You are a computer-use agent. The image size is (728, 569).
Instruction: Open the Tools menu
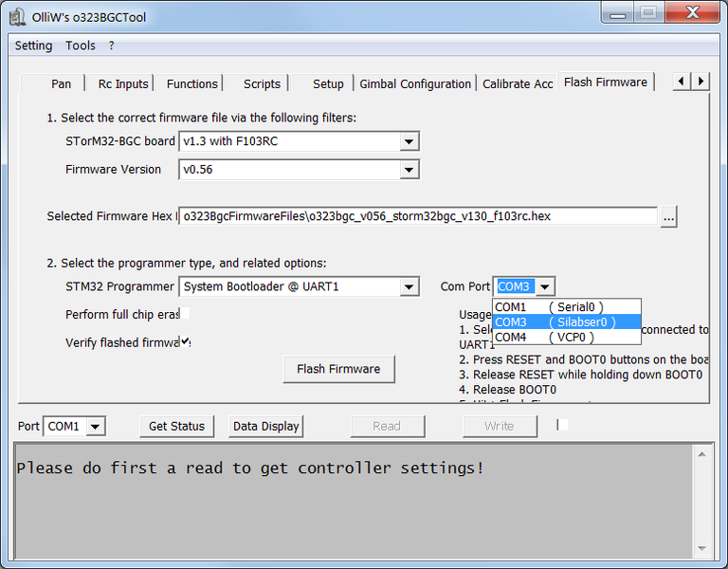coord(81,46)
